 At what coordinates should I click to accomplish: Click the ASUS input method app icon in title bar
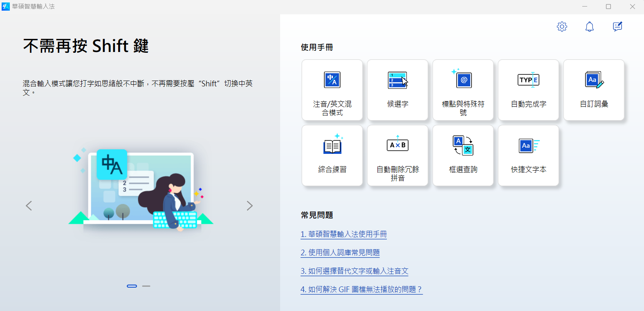(x=6, y=7)
